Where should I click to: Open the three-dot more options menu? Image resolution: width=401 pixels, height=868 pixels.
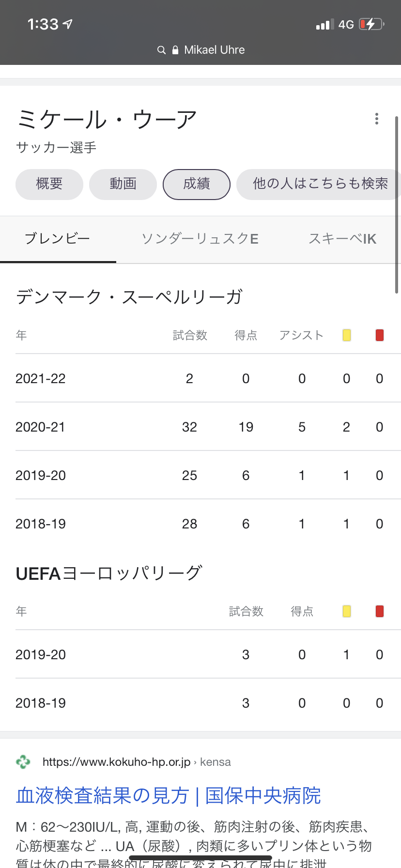pos(376,119)
